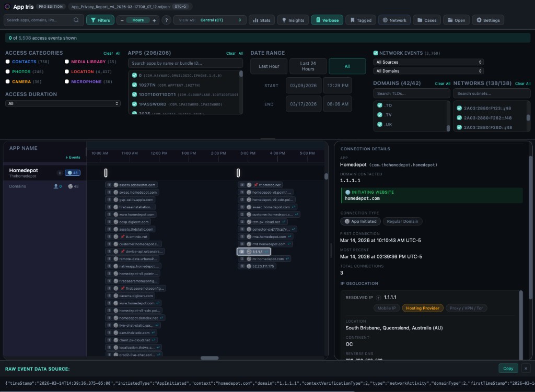Open the help question mark icon

pyautogui.click(x=167, y=20)
